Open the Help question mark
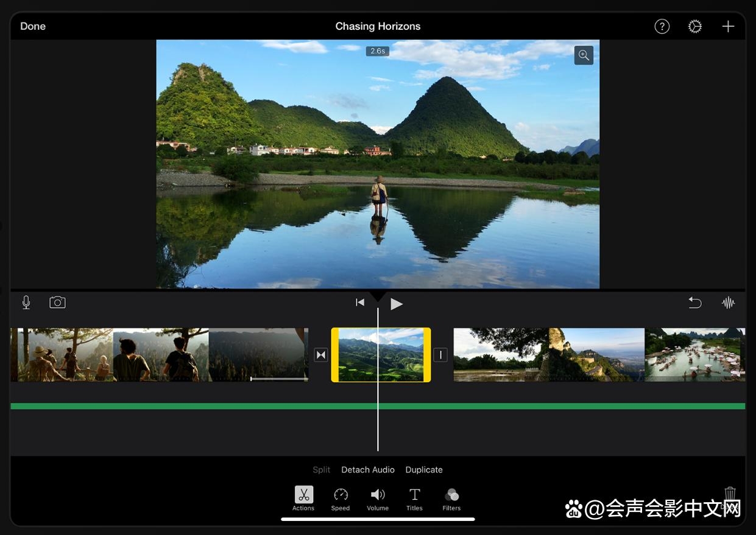 pos(662,26)
